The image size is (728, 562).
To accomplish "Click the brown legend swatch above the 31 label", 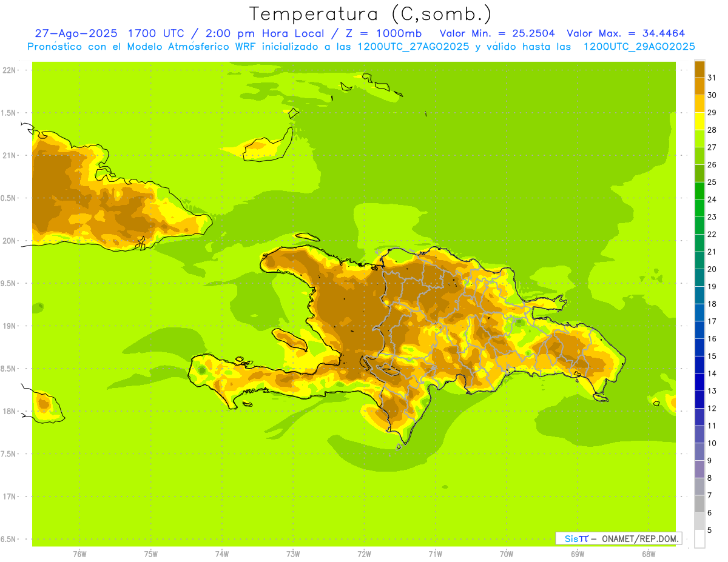I will pos(699,69).
